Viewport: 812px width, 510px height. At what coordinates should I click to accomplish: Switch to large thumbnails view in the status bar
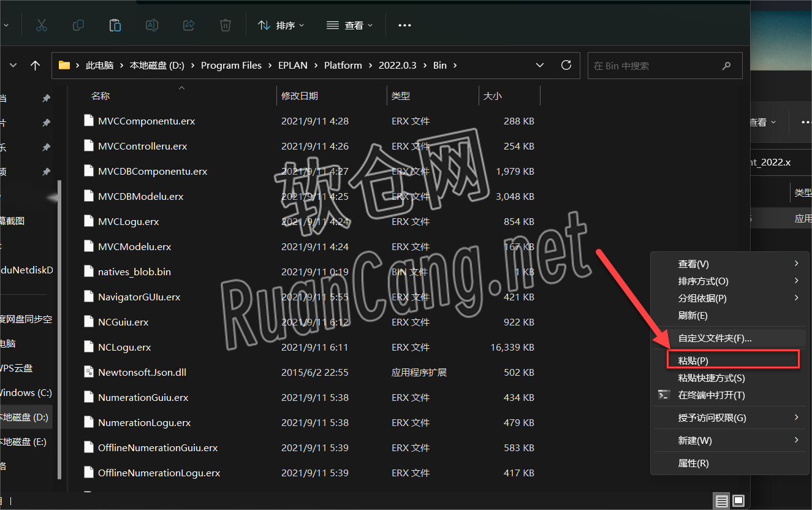tap(738, 501)
